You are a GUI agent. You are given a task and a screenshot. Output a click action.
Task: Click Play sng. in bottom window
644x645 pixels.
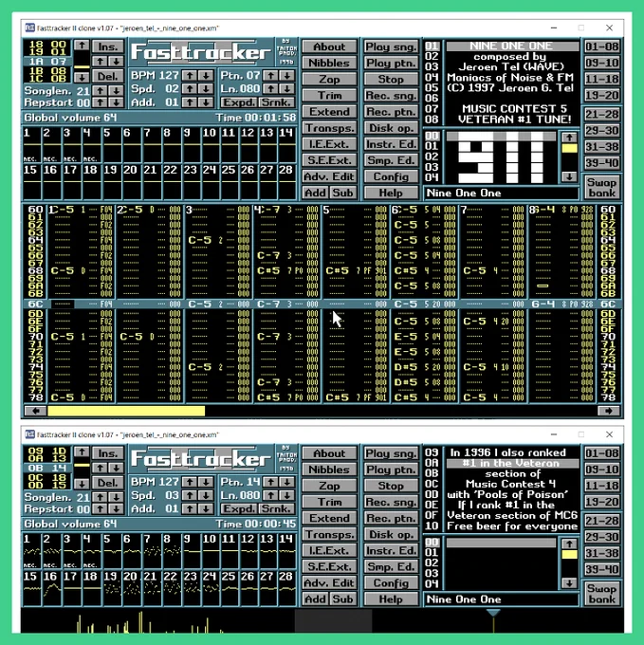(x=391, y=453)
